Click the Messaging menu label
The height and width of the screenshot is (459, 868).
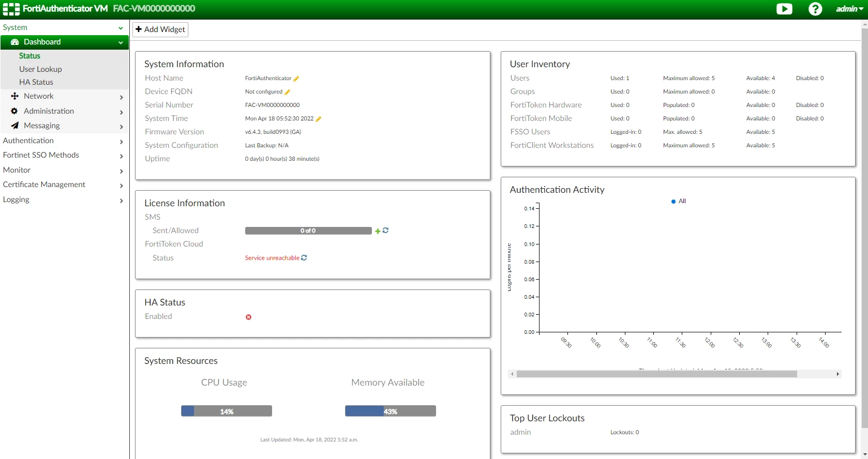pyautogui.click(x=42, y=126)
